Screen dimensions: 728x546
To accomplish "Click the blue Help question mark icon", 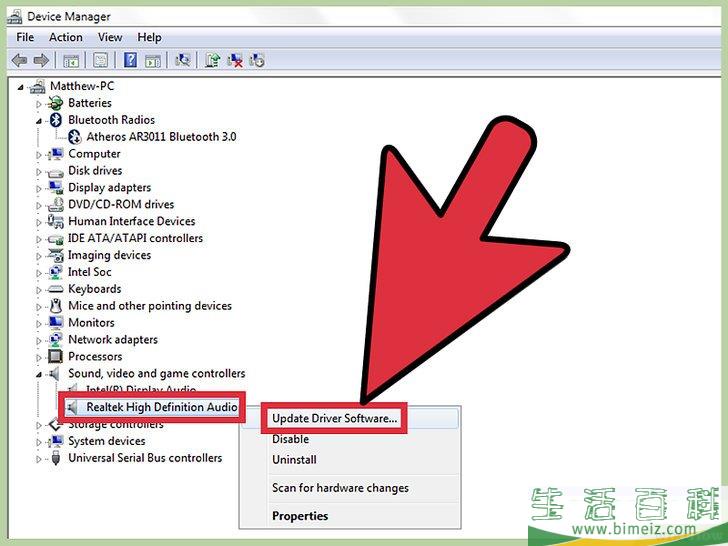I will (x=130, y=60).
